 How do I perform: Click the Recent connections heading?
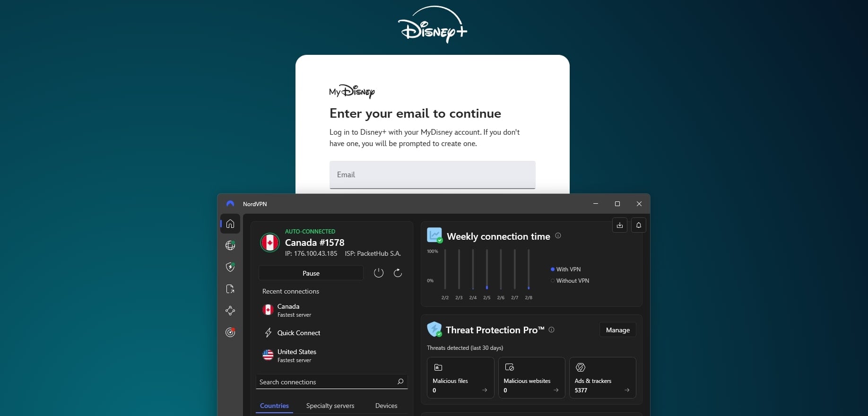click(x=291, y=291)
